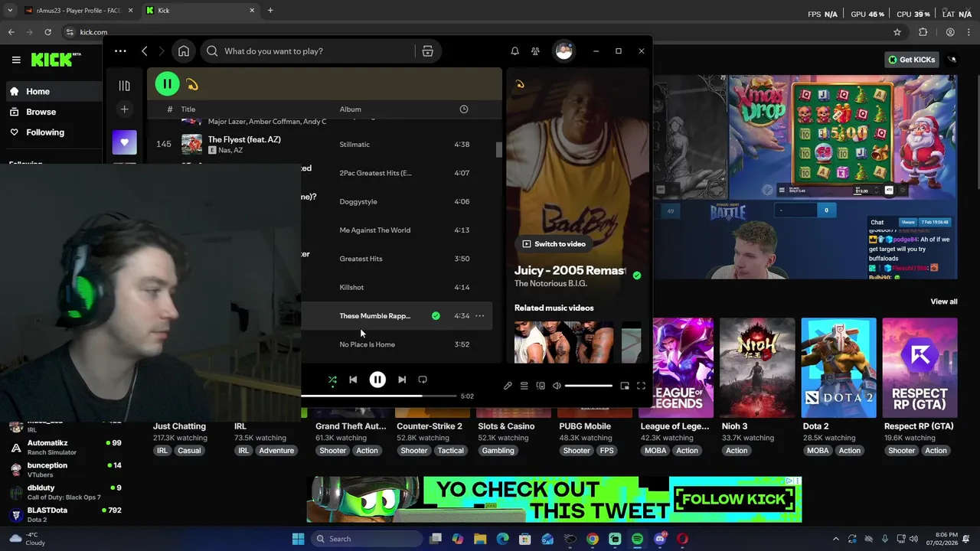980x551 pixels.
Task: Open Spotify Friend Activity icon
Action: coord(535,51)
